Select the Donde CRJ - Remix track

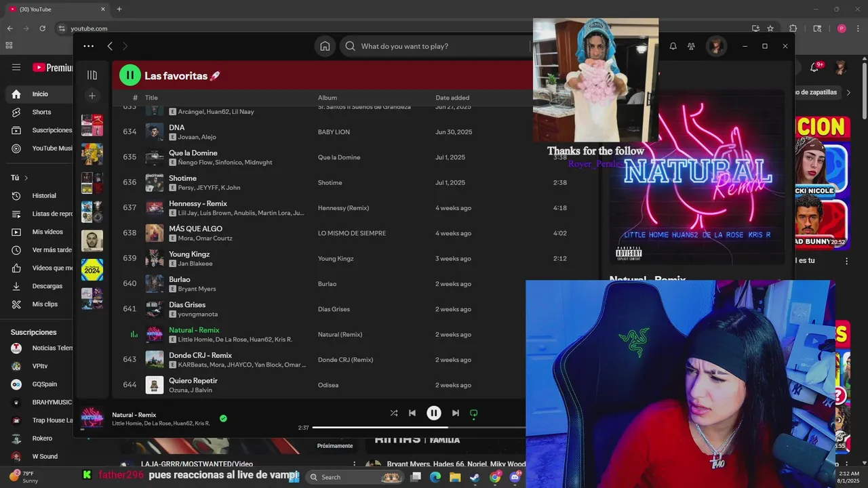[x=200, y=355]
